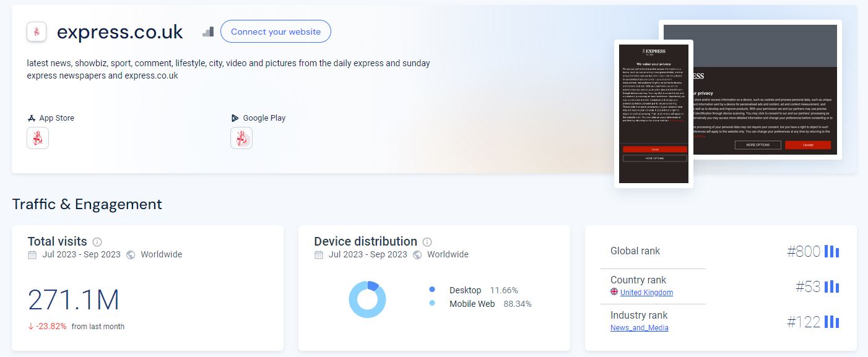This screenshot has width=868, height=357.
Task: Open the Google Play Express app icon
Action: coord(241,138)
